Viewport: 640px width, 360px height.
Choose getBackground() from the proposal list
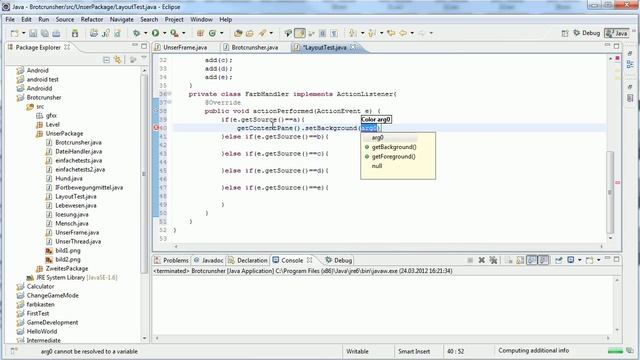tap(394, 147)
